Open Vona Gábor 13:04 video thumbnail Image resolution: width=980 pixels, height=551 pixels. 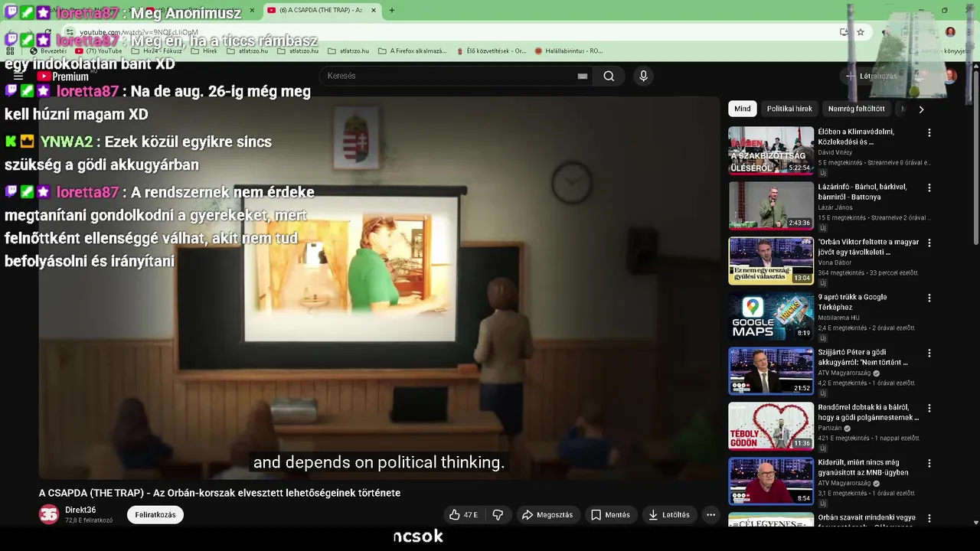click(771, 260)
